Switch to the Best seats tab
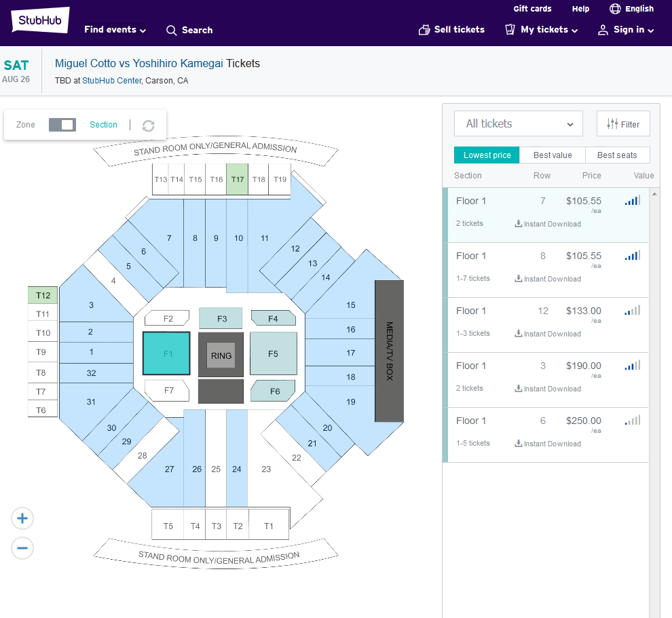Image resolution: width=672 pixels, height=618 pixels. 617,155
